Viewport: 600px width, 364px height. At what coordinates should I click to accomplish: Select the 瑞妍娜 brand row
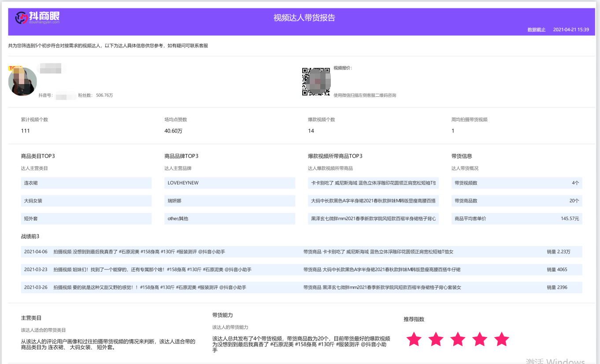click(230, 201)
